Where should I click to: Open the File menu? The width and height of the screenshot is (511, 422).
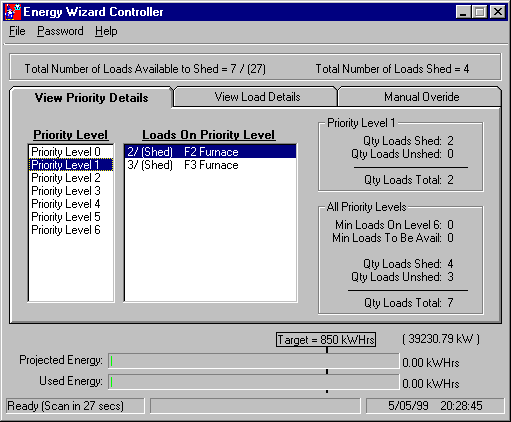[17, 31]
